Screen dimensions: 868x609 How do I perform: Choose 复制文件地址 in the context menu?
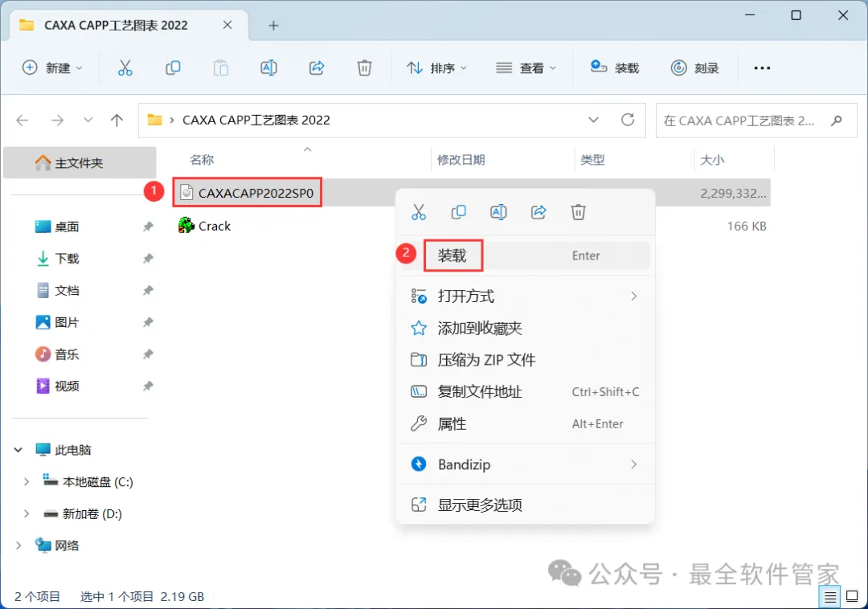coord(524,392)
